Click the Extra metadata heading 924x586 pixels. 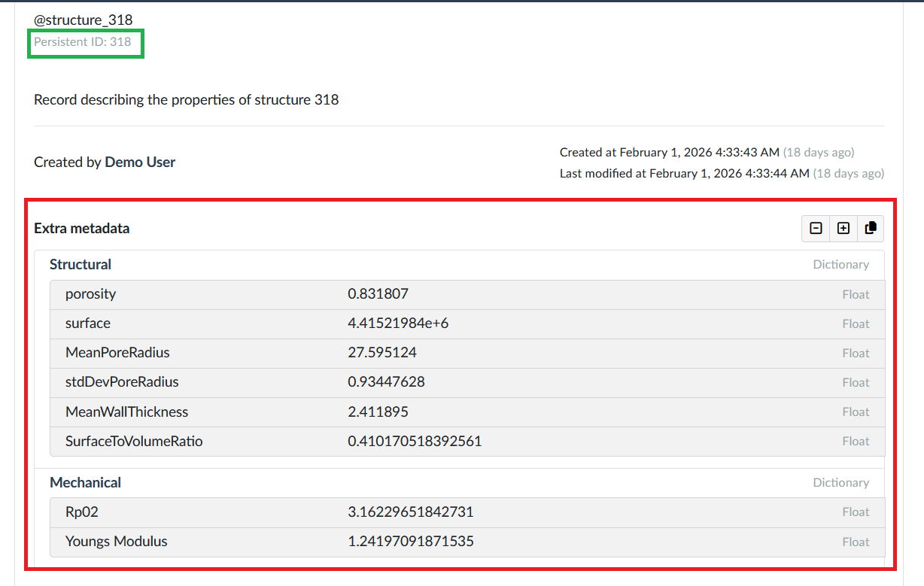coord(82,228)
